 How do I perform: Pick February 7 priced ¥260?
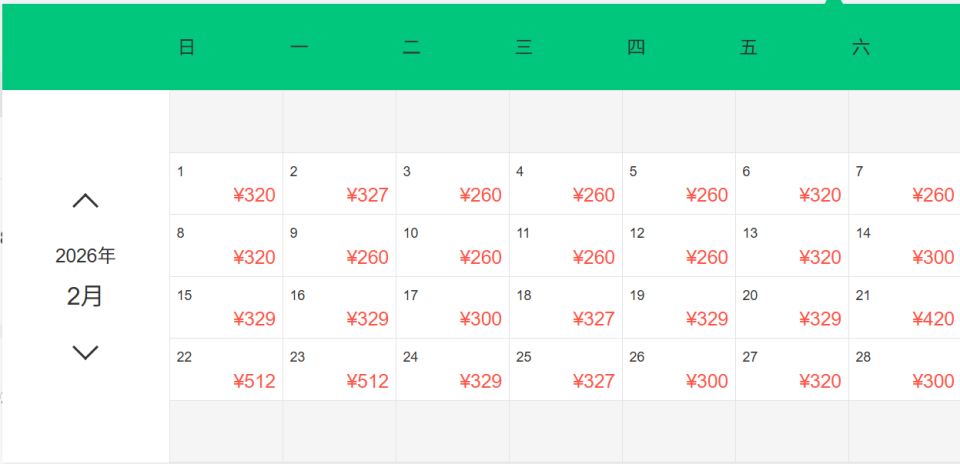click(904, 184)
